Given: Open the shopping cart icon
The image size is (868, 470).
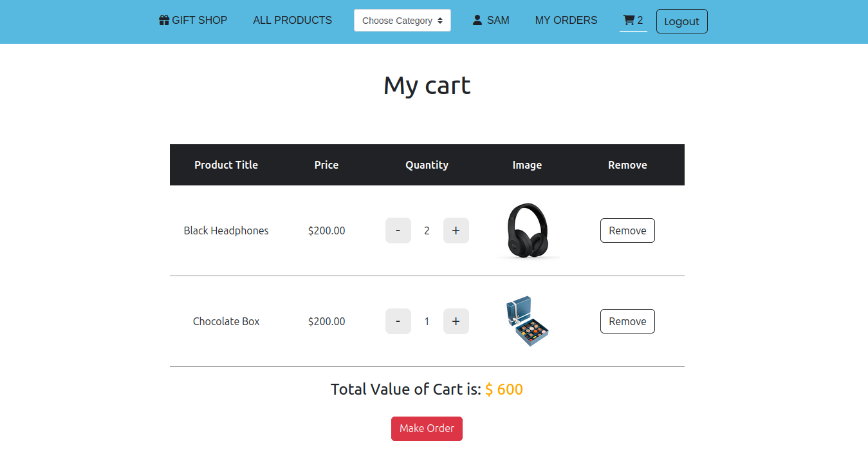Looking at the screenshot, I should 629,20.
